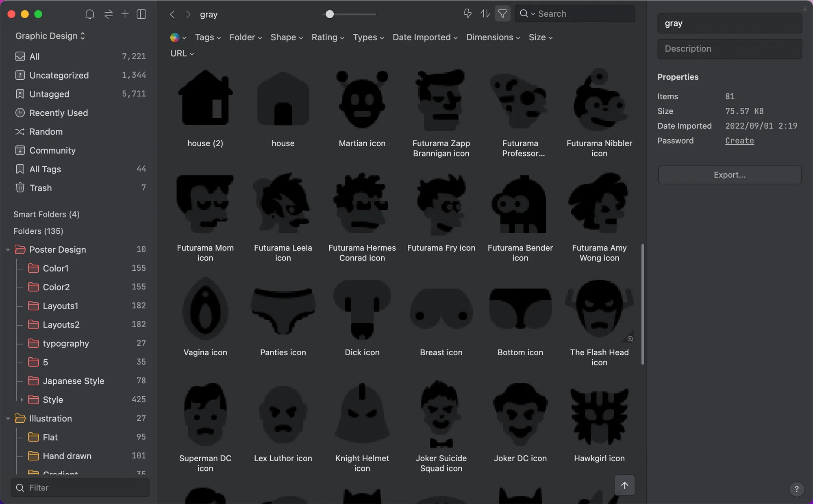Select Uncategorized in the sidebar

pyautogui.click(x=80, y=75)
